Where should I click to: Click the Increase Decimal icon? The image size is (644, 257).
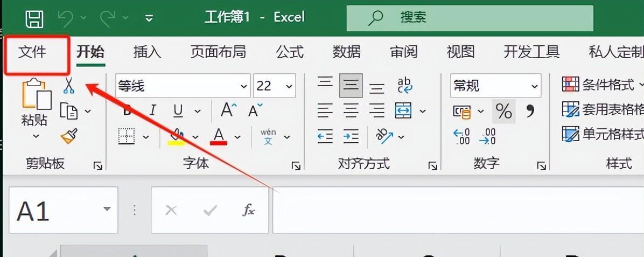coord(461,136)
